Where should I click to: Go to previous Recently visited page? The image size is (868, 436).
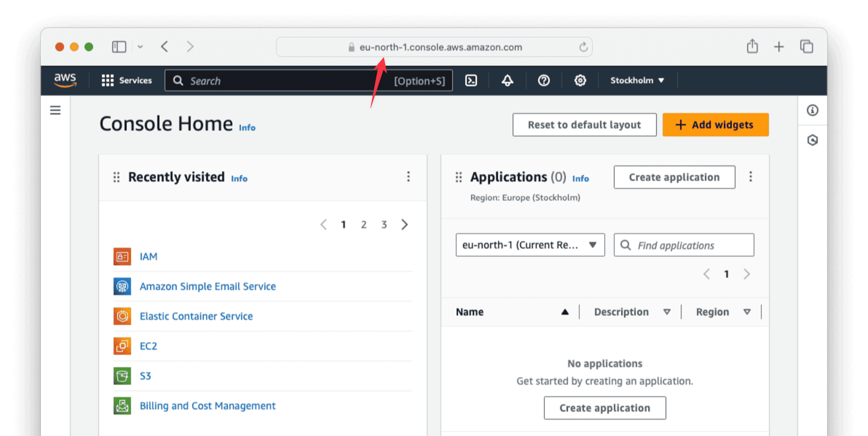click(323, 225)
